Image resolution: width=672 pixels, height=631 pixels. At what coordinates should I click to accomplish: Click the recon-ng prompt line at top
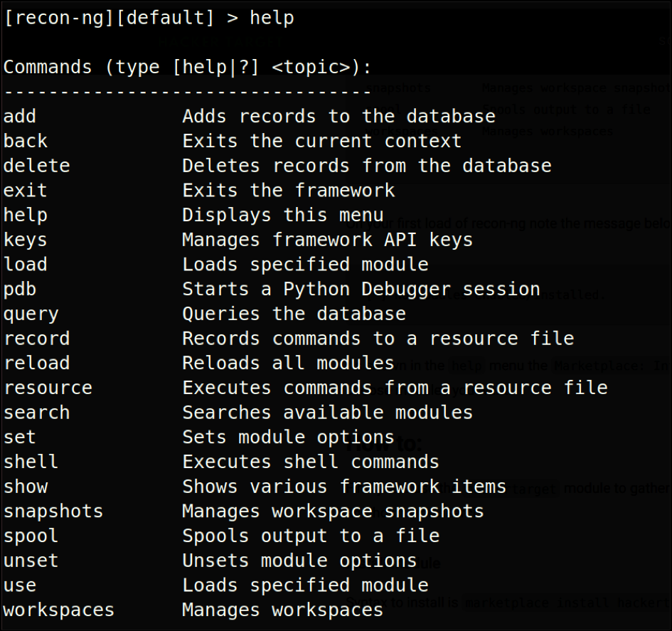[x=114, y=18]
